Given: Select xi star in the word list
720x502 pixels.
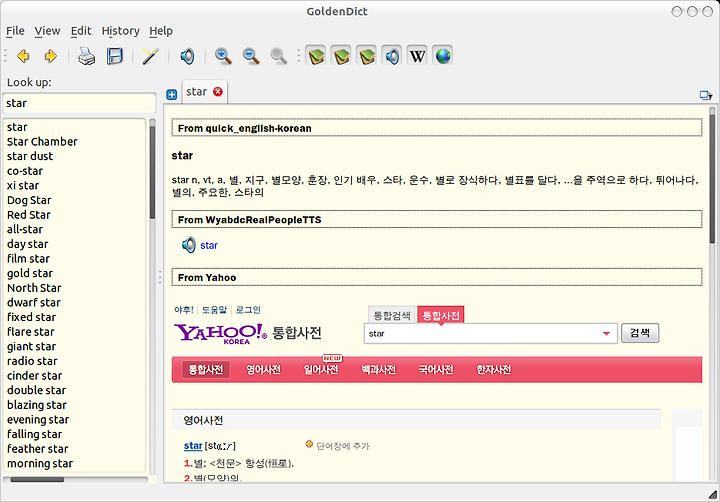Looking at the screenshot, I should pos(23,186).
